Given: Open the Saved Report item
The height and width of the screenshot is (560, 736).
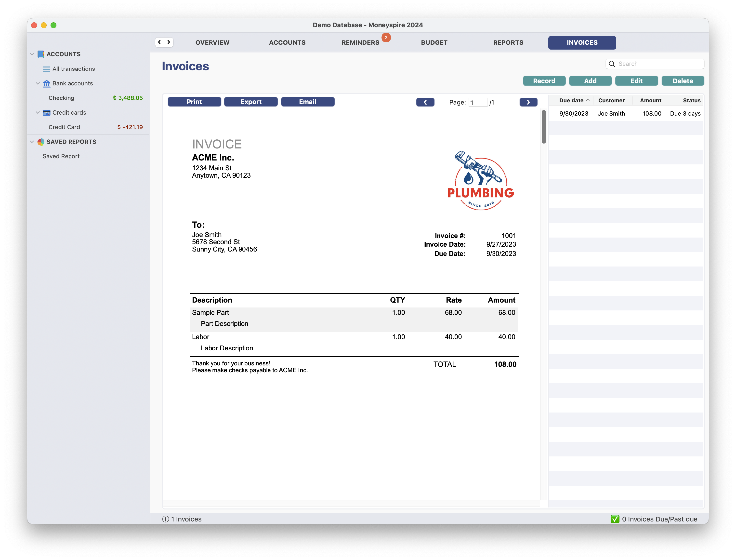Looking at the screenshot, I should [x=61, y=156].
